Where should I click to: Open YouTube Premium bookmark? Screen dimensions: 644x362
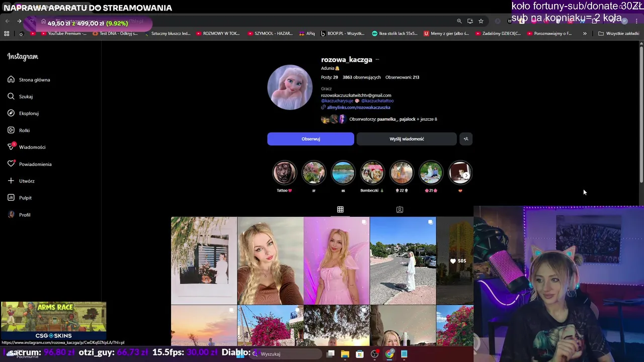point(63,34)
